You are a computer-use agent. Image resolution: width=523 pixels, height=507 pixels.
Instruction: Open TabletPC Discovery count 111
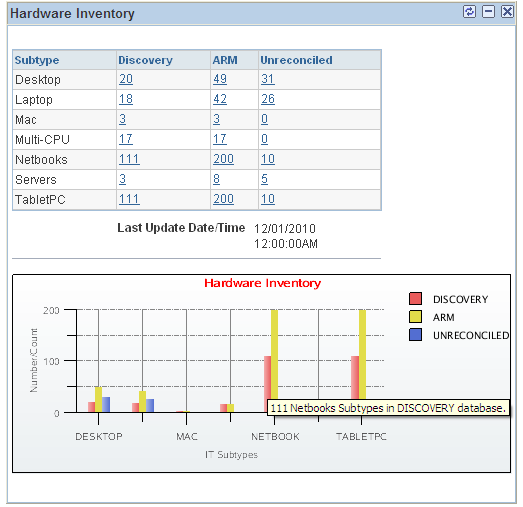pos(129,199)
